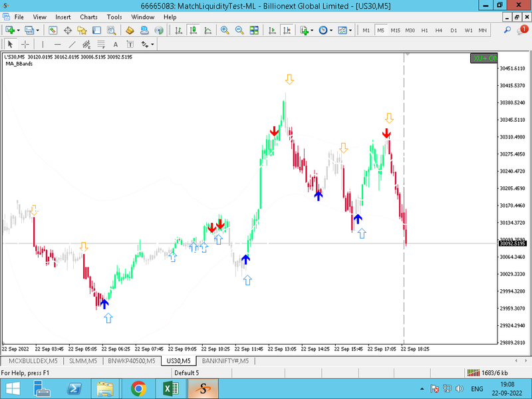The height and width of the screenshot is (399, 532).
Task: Select the M30 timeframe
Action: coord(410,30)
